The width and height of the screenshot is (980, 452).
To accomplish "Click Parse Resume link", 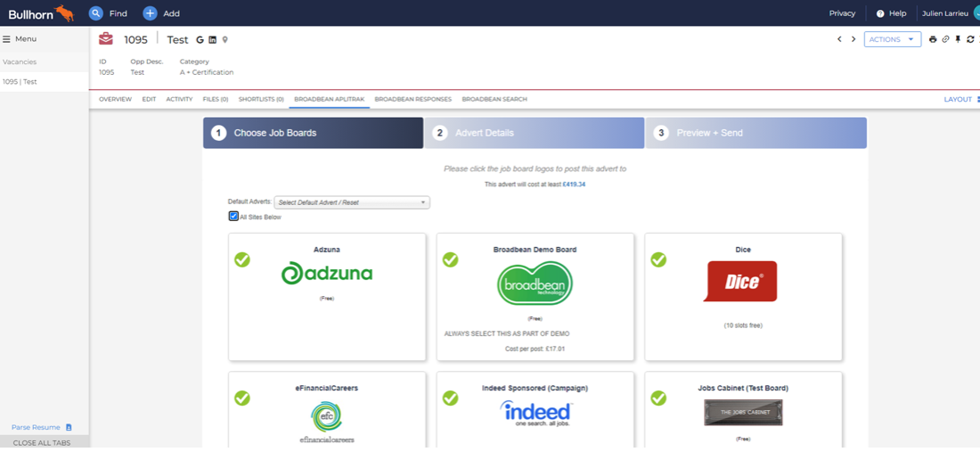I will tap(36, 428).
